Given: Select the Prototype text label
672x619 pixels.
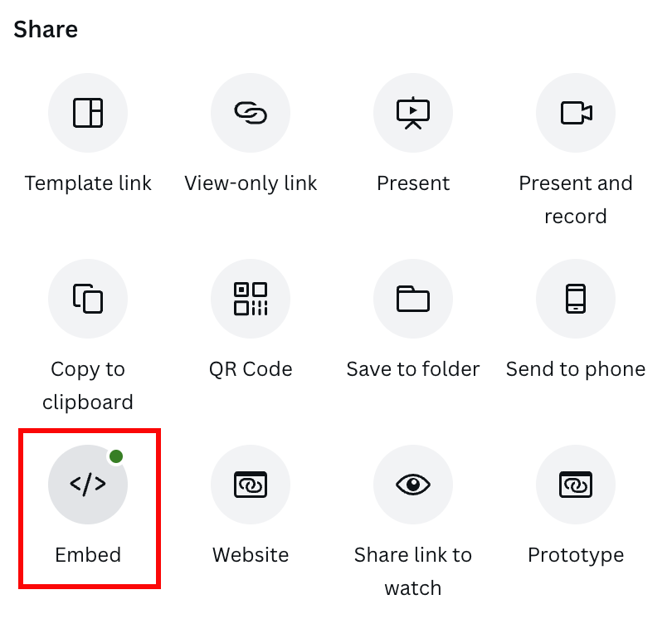Looking at the screenshot, I should pos(576,556).
